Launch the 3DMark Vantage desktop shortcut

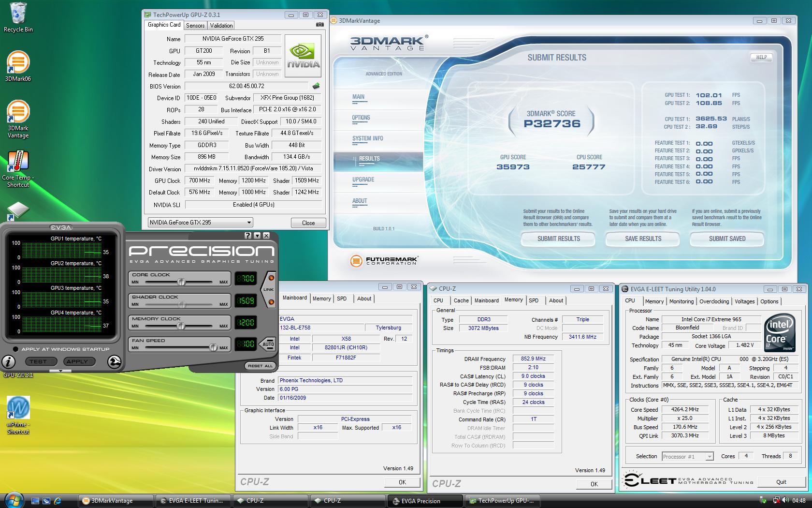pyautogui.click(x=18, y=119)
